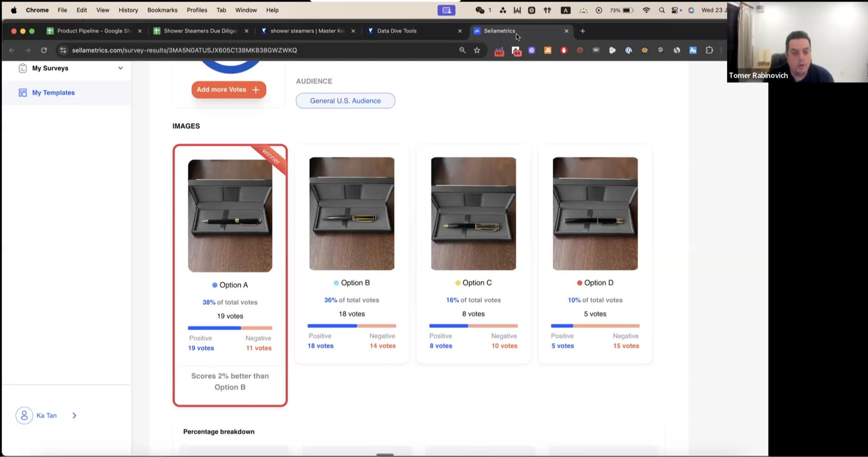The width and height of the screenshot is (868, 457).
Task: Click the zoom magnifier icon in address bar
Action: [462, 50]
